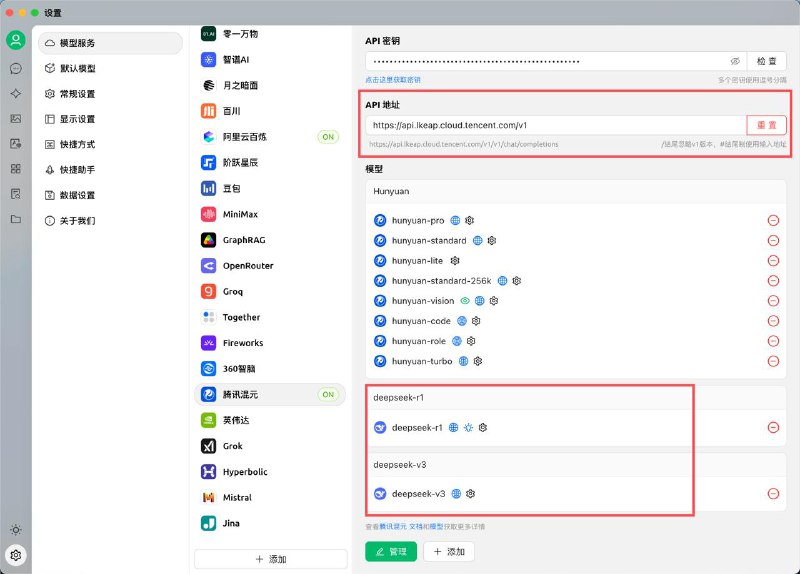Open the chat assistant sidebar icon
Viewport: 800px width, 574px height.
[x=16, y=68]
